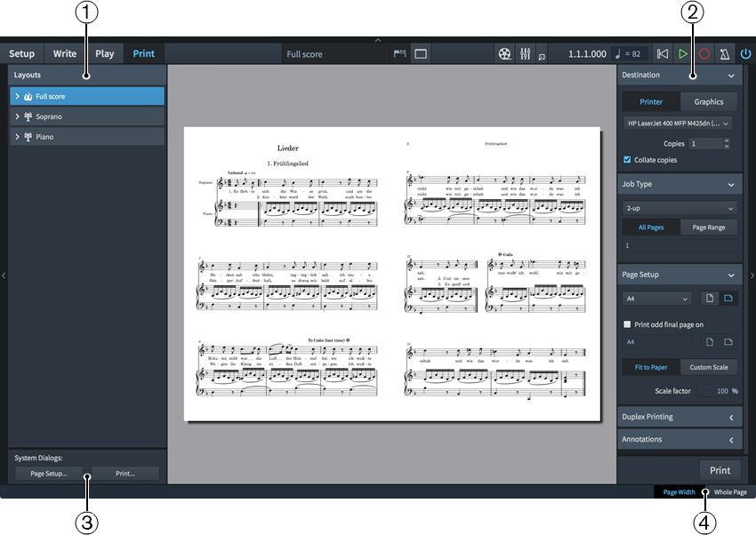Open the Page Setup... system dialog
756x535 pixels.
click(x=49, y=474)
